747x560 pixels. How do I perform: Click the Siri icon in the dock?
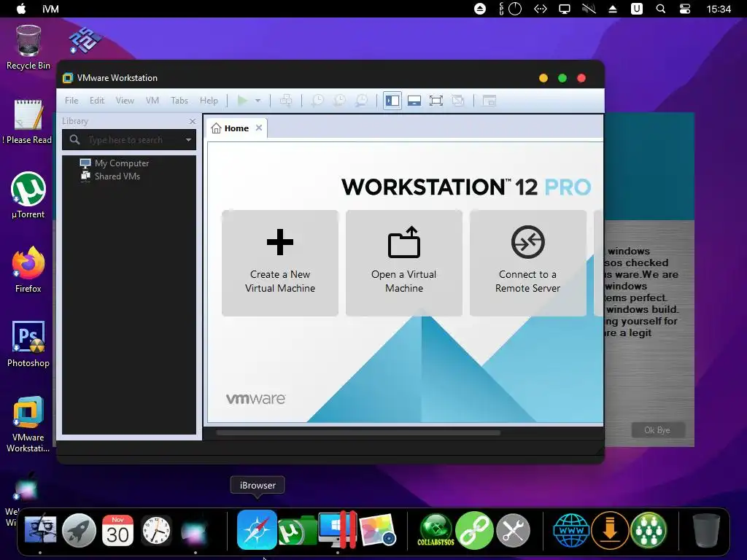tap(195, 531)
